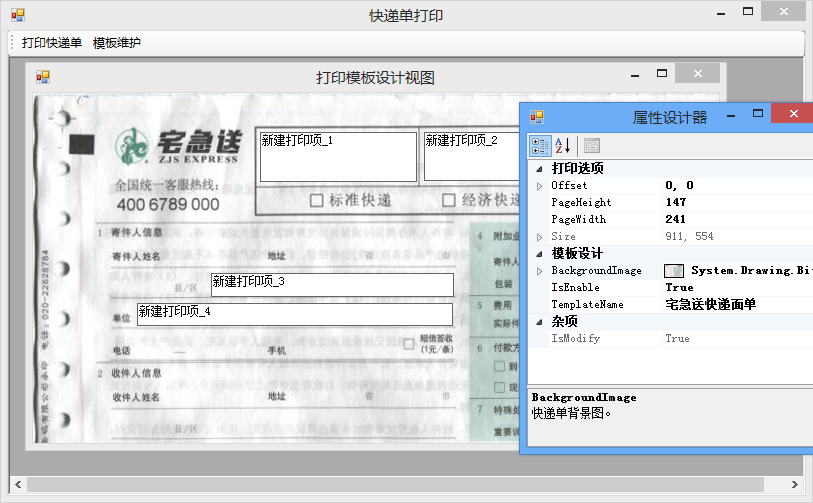Open Property Pages icon in designer toolbar
The image size is (813, 503).
592,146
